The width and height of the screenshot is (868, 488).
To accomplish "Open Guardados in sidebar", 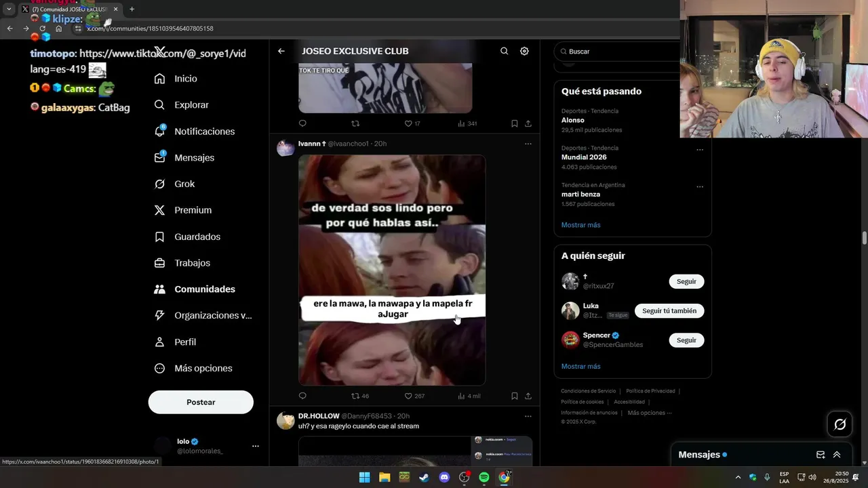I will 188,237.
